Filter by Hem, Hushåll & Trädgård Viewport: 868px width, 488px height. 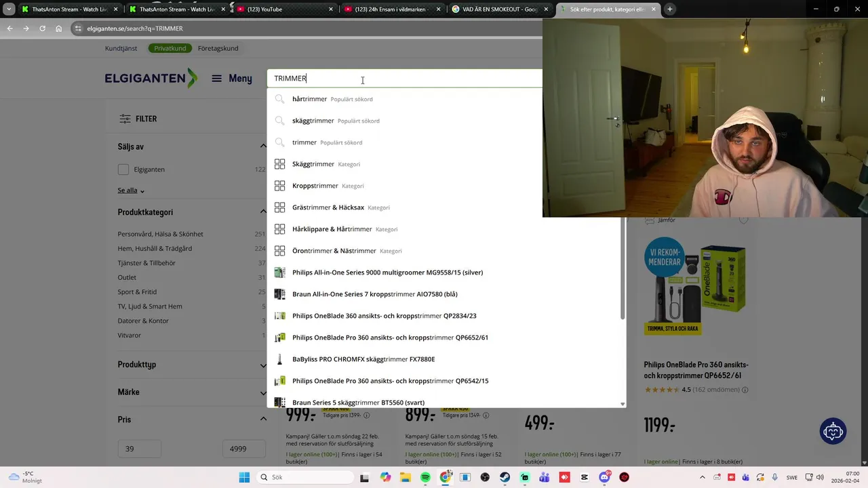pyautogui.click(x=155, y=249)
